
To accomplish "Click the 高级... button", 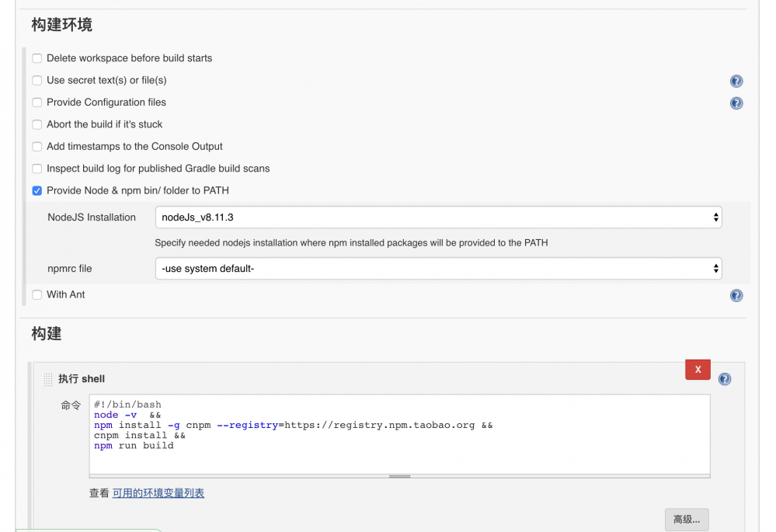I will pyautogui.click(x=686, y=519).
